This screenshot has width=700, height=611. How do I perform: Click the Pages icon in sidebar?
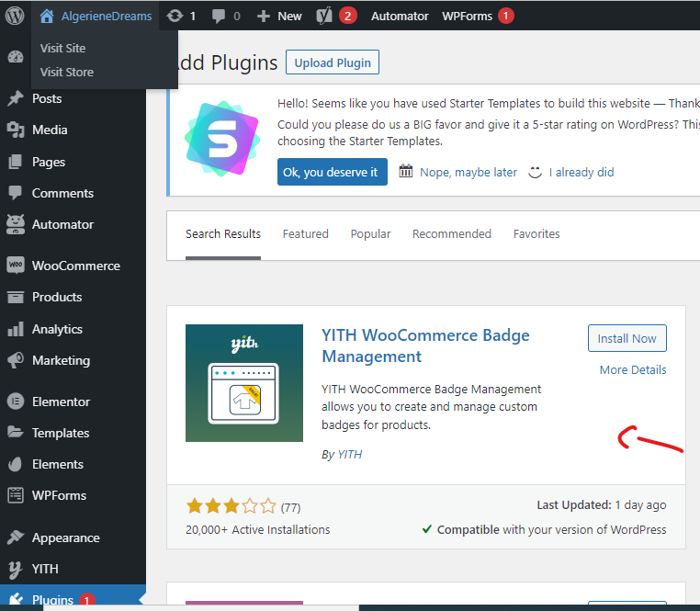(x=16, y=162)
